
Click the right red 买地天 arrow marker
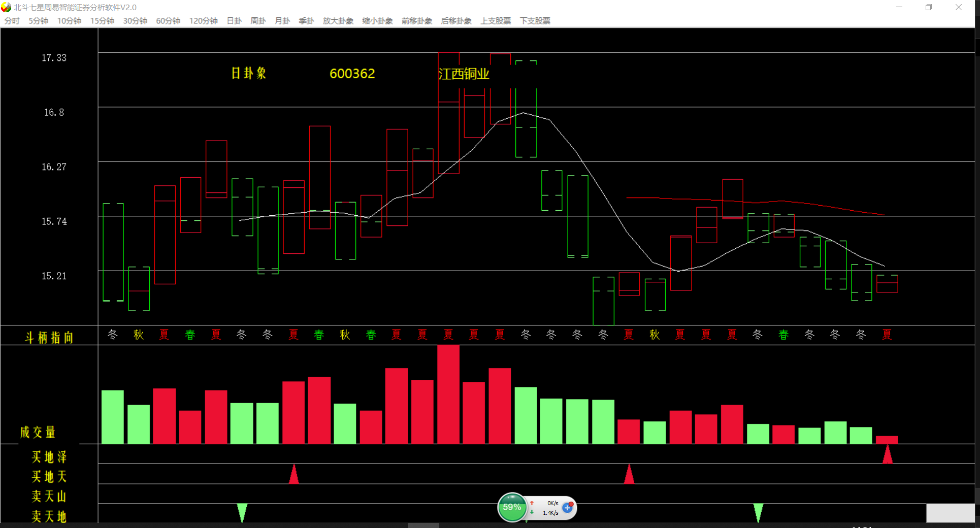click(629, 474)
